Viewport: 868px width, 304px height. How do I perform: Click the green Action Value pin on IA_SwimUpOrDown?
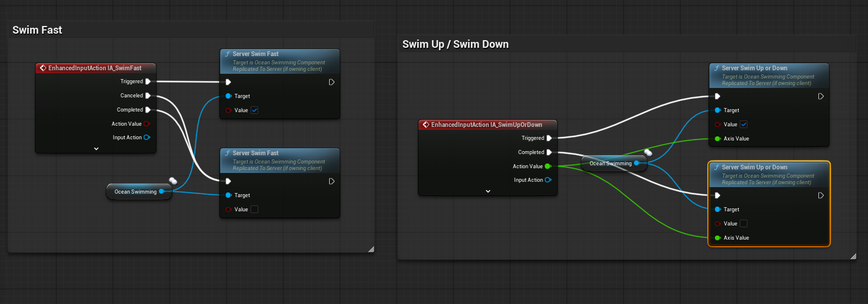548,166
